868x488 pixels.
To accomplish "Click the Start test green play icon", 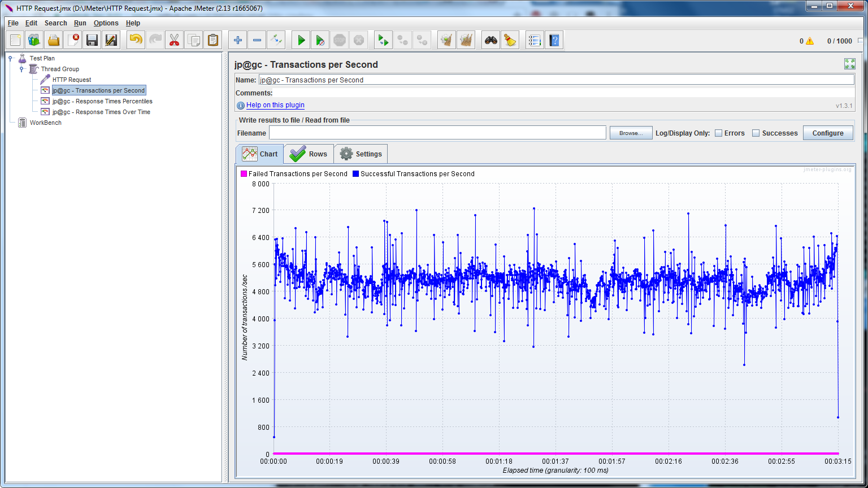I will tap(301, 40).
